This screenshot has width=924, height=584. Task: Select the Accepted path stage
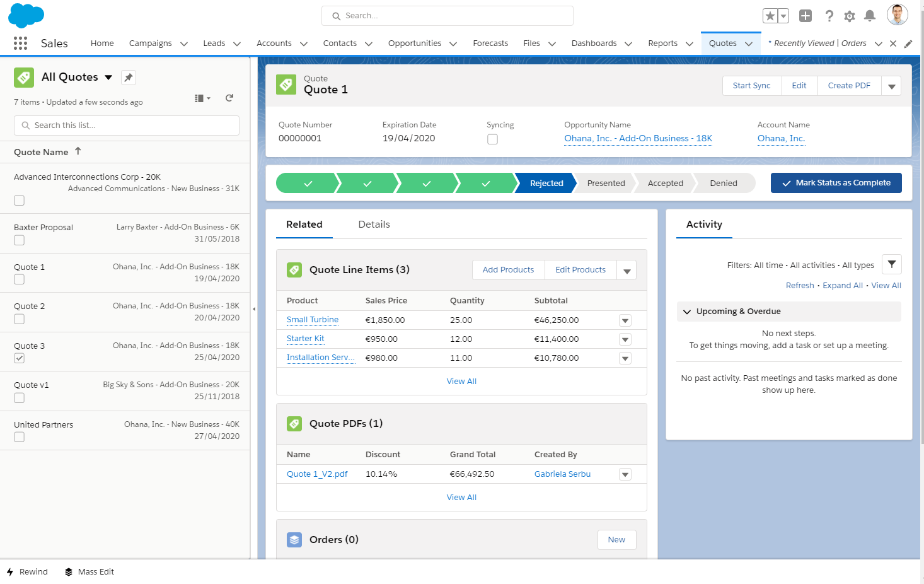(665, 183)
